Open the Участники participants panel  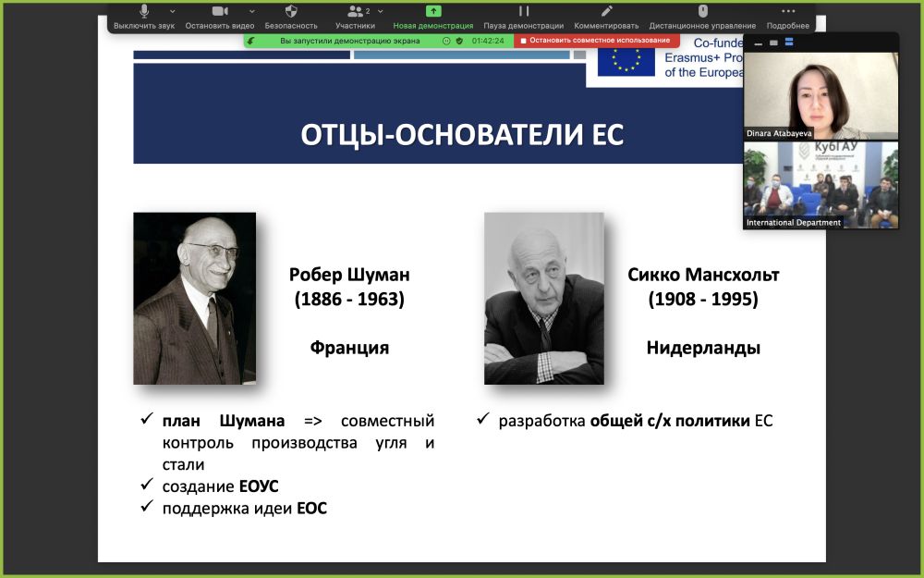(355, 12)
